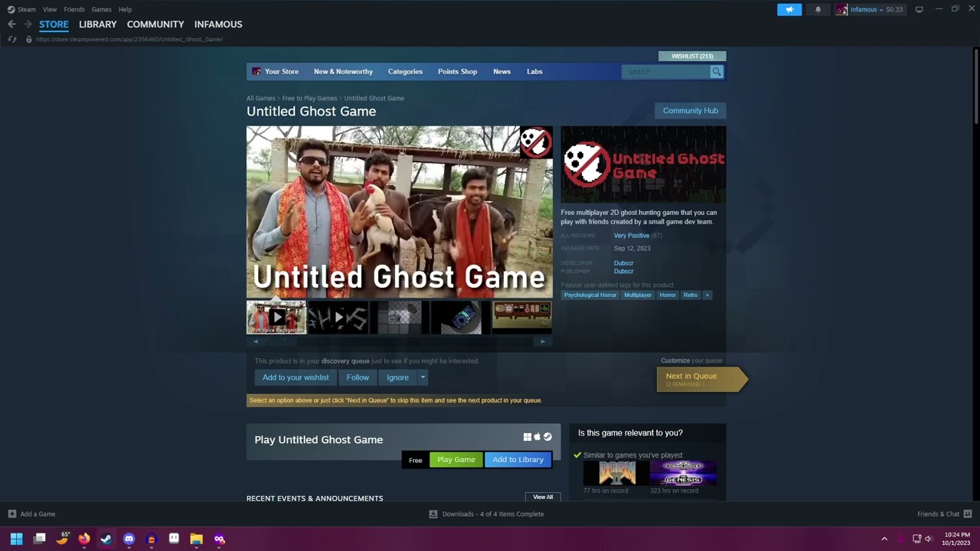Screen dimensions: 980x551
Task: Open the Steam menu
Action: (x=21, y=9)
